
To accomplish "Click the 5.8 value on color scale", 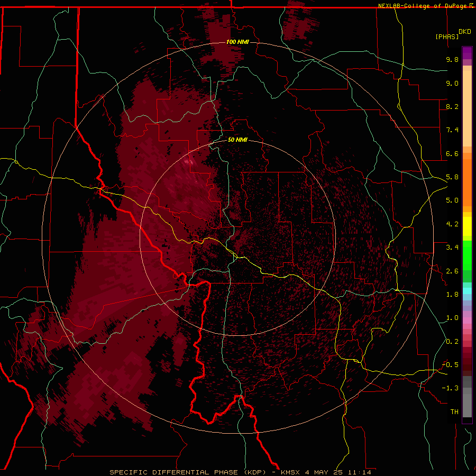I will (x=452, y=177).
